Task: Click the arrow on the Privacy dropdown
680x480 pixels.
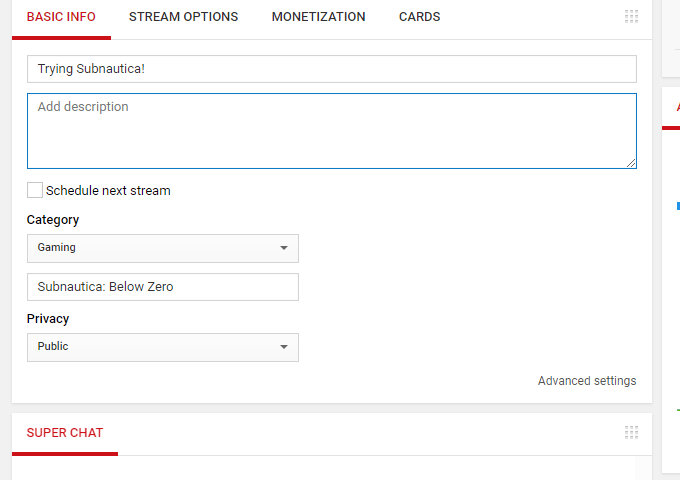Action: [x=283, y=347]
